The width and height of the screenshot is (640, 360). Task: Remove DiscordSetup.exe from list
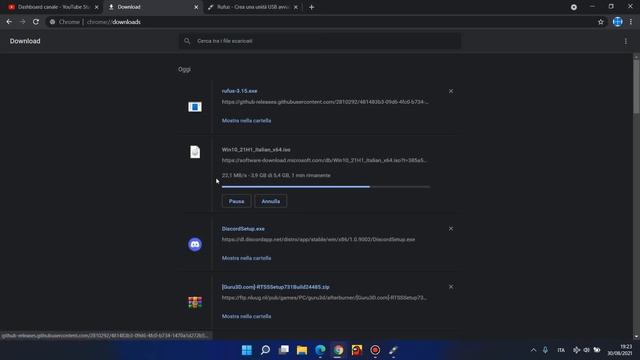click(x=451, y=229)
